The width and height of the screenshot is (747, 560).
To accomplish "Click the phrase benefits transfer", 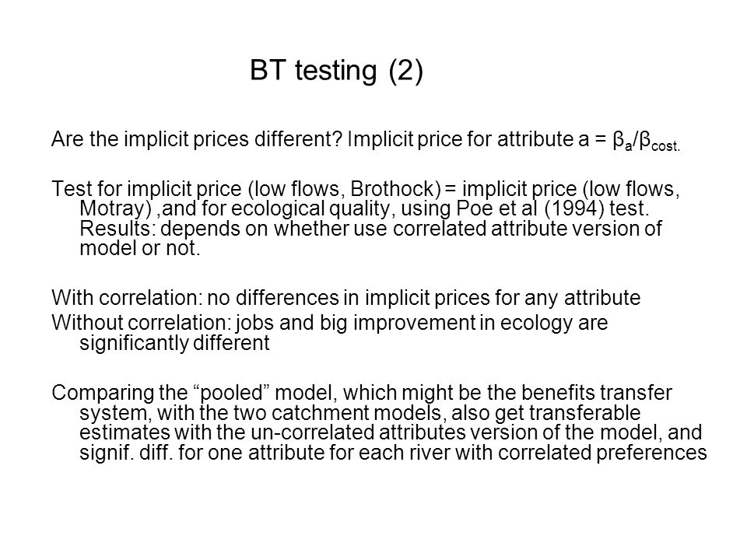I will (597, 393).
